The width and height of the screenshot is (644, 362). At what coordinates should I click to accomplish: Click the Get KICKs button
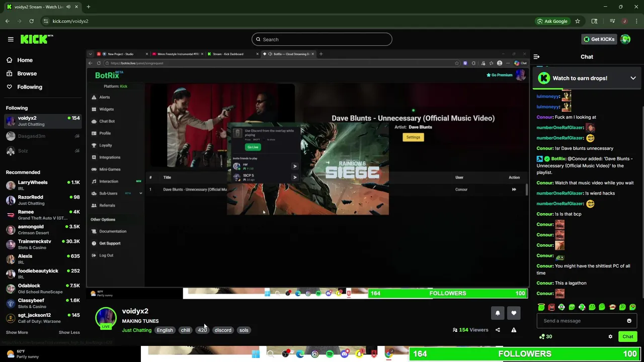(599, 39)
